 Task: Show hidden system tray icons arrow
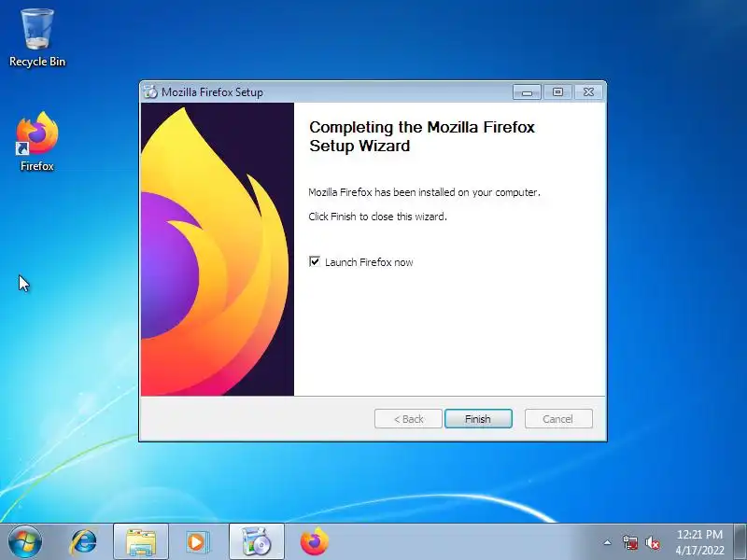(608, 542)
